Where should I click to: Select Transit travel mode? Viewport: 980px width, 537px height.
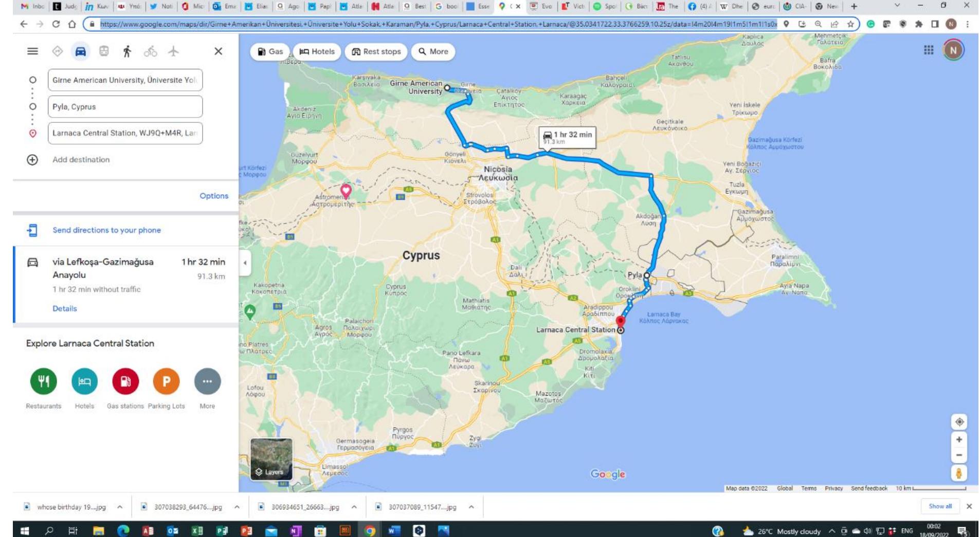click(104, 51)
